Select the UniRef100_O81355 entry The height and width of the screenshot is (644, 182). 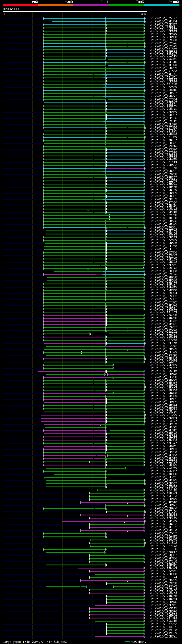click(x=163, y=49)
